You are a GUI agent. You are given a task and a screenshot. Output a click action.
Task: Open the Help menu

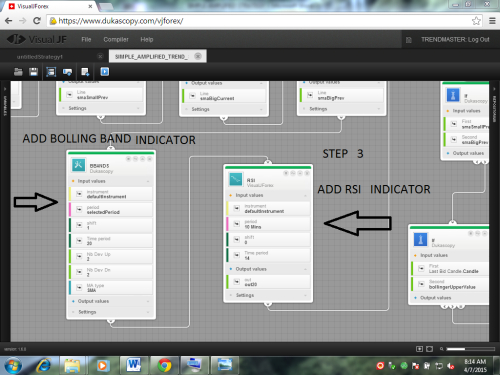[147, 39]
